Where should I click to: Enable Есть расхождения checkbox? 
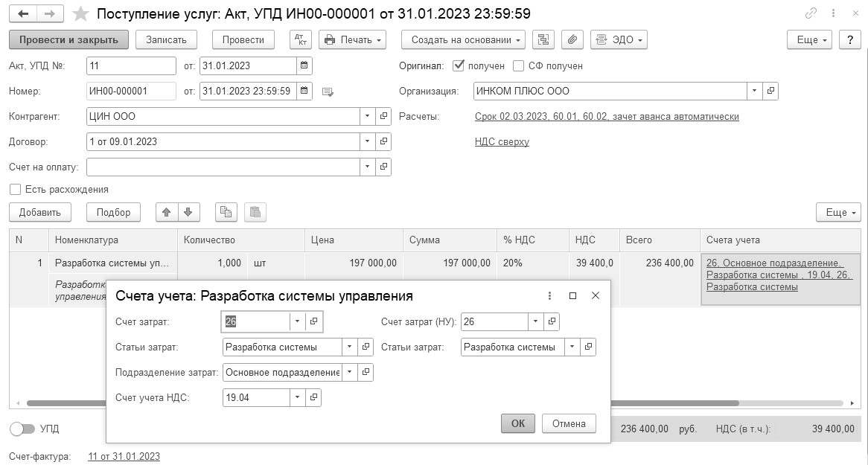tap(16, 189)
